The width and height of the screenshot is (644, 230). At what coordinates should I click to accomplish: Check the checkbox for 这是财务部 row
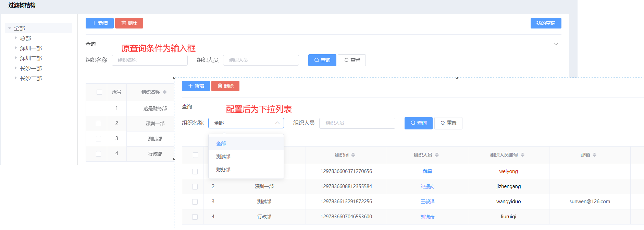click(x=99, y=108)
